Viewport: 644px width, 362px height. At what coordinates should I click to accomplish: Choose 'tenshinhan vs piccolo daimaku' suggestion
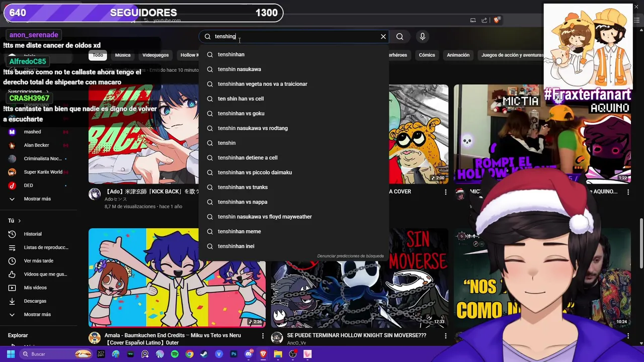[294, 172]
